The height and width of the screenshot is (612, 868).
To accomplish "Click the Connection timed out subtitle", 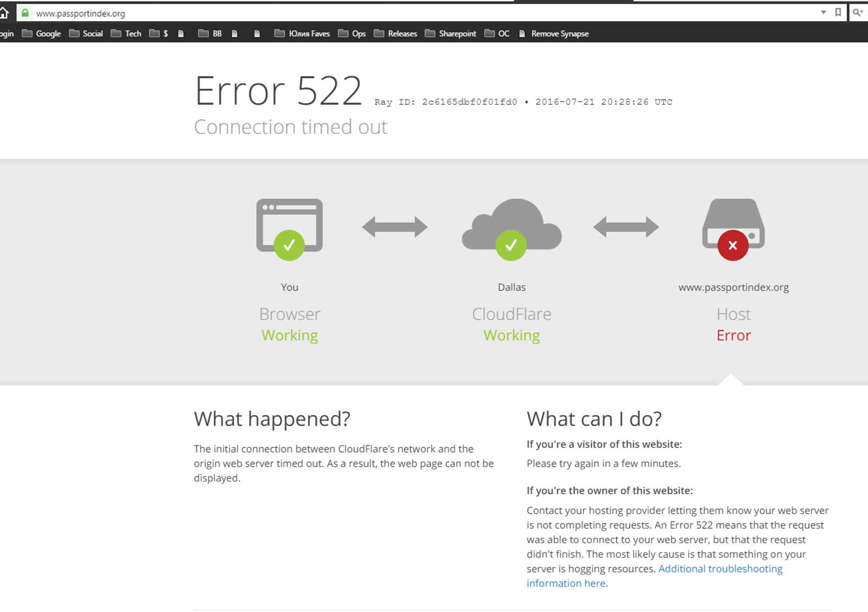I will coord(291,127).
